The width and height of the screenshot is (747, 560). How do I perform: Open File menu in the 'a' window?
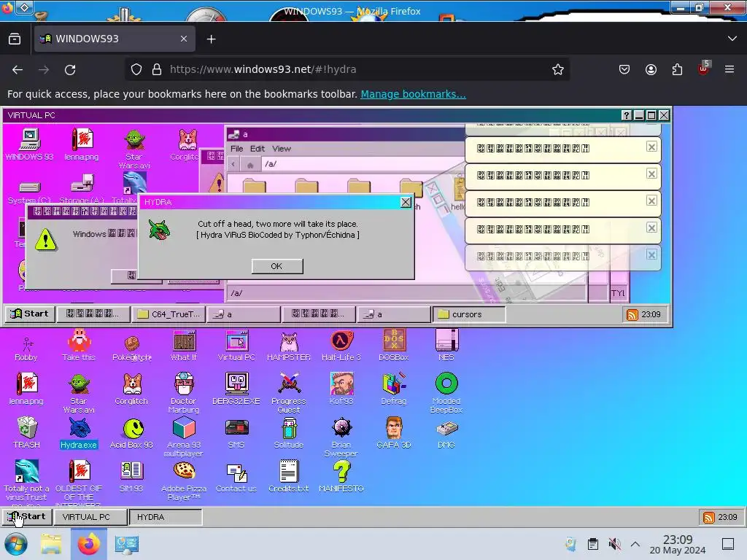coord(237,149)
